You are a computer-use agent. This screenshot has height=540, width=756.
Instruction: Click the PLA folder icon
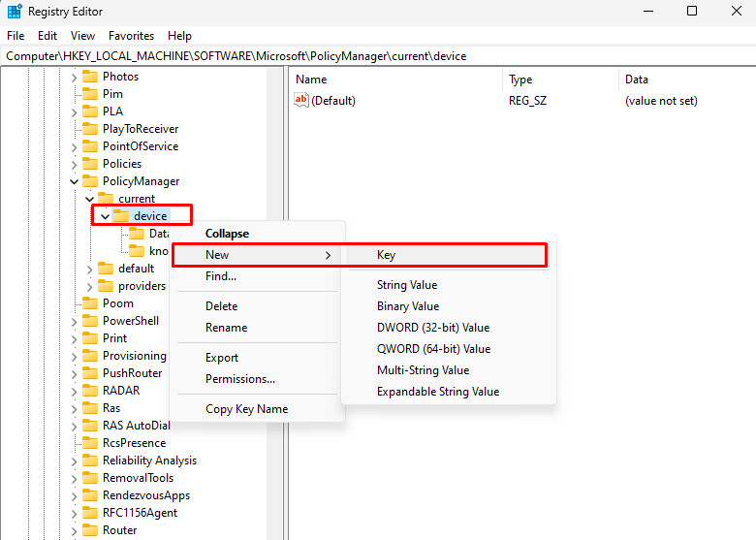click(90, 111)
